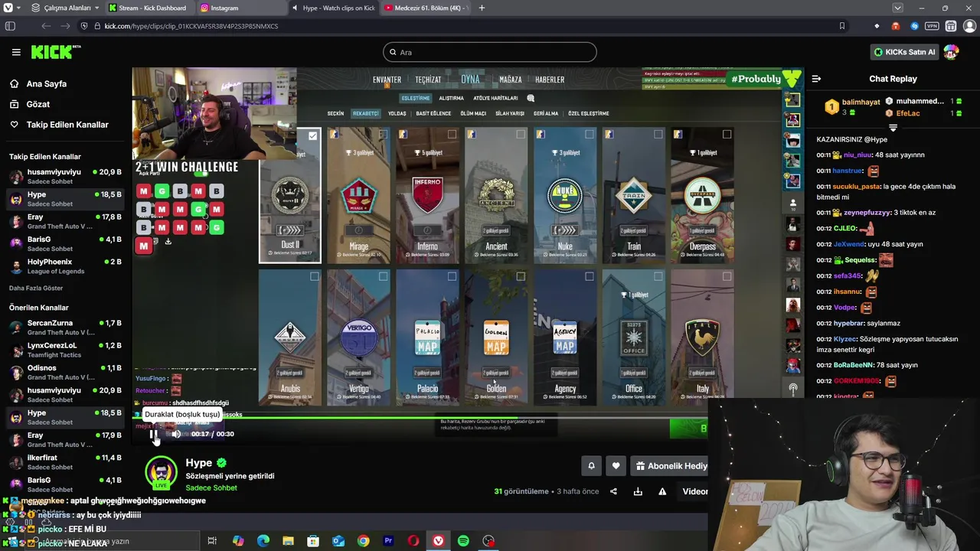Launch Copilot from the taskbar
The height and width of the screenshot is (551, 980).
tap(238, 541)
